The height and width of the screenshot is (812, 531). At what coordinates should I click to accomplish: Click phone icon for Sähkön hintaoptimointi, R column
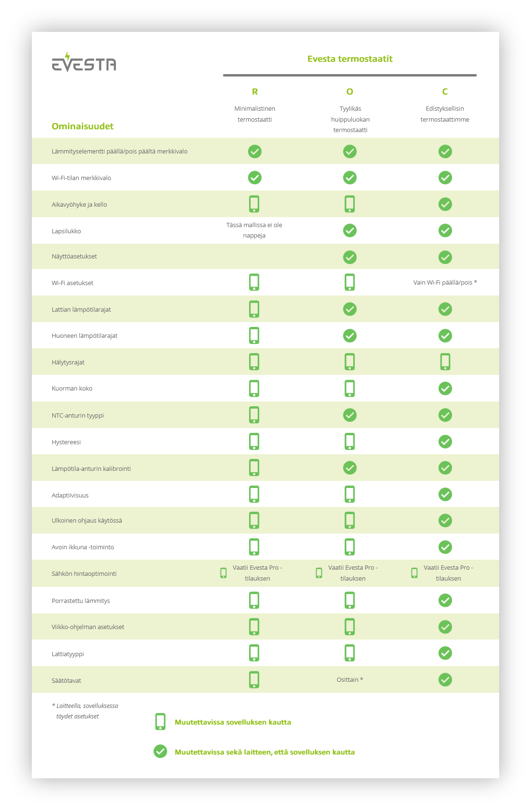223,573
